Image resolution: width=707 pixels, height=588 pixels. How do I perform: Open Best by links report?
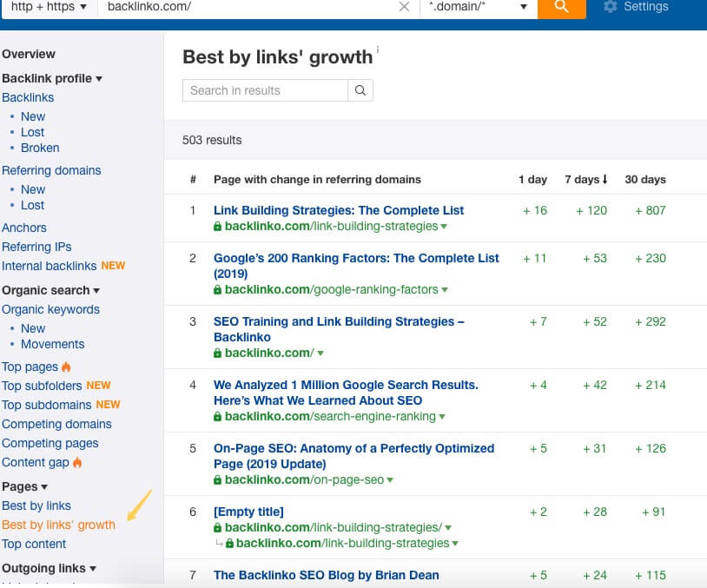[36, 505]
